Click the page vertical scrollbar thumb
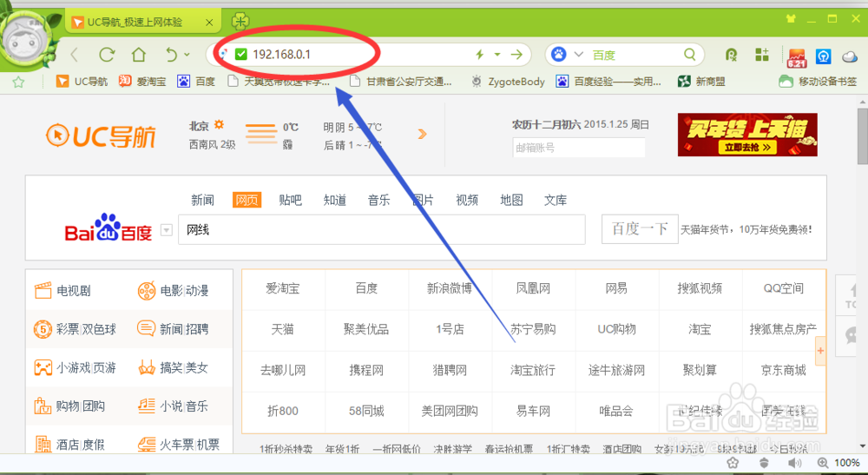The width and height of the screenshot is (868, 475). coord(863,135)
